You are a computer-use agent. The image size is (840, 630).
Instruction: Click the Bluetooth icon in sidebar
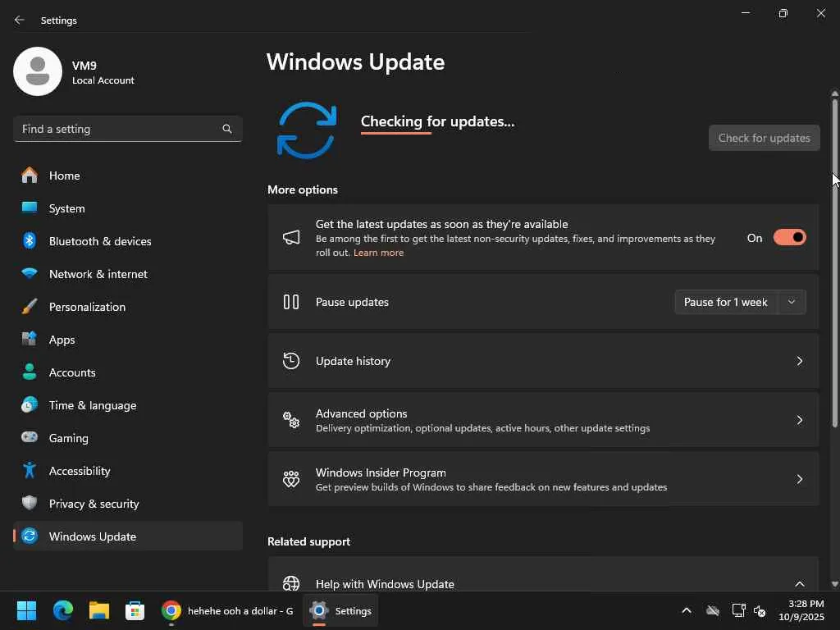point(30,240)
